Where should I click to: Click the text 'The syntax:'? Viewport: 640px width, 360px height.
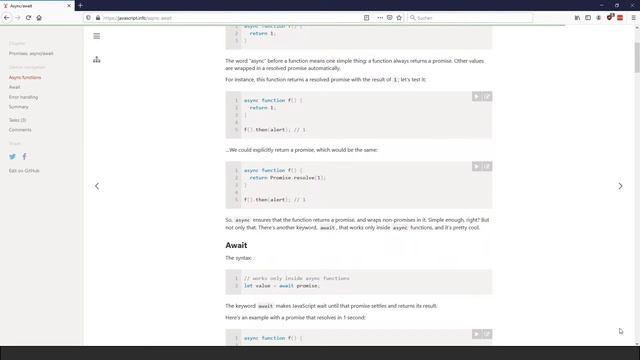239,258
